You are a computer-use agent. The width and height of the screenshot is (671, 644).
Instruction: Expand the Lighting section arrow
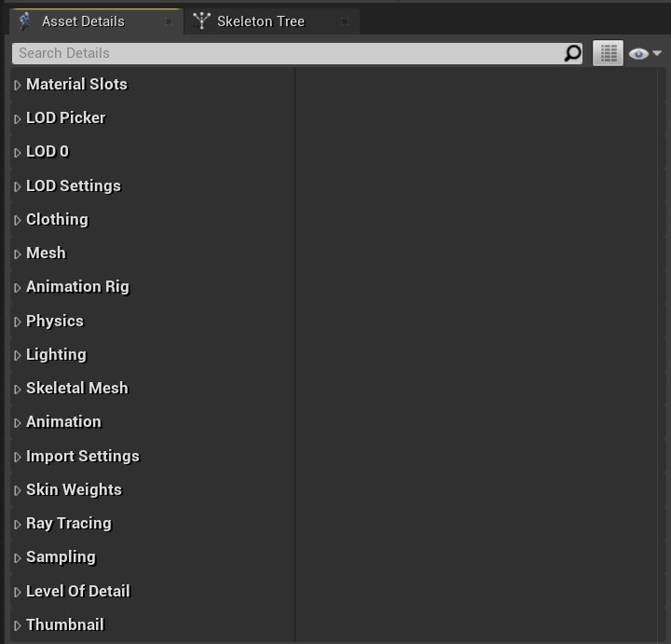click(17, 356)
